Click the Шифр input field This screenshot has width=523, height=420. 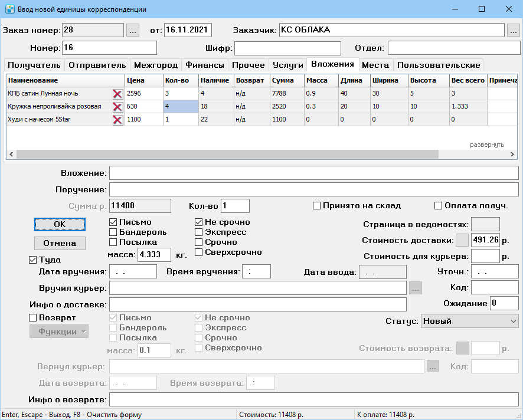tap(288, 48)
